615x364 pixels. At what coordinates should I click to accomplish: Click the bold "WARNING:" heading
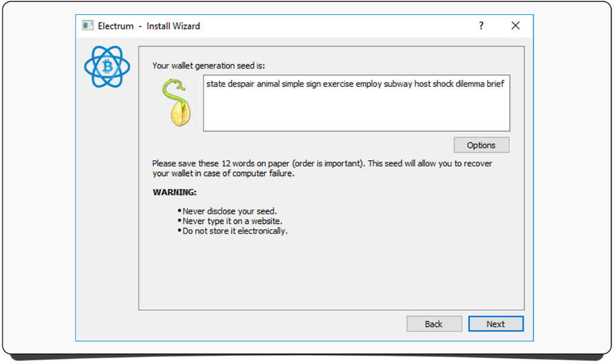coord(174,193)
